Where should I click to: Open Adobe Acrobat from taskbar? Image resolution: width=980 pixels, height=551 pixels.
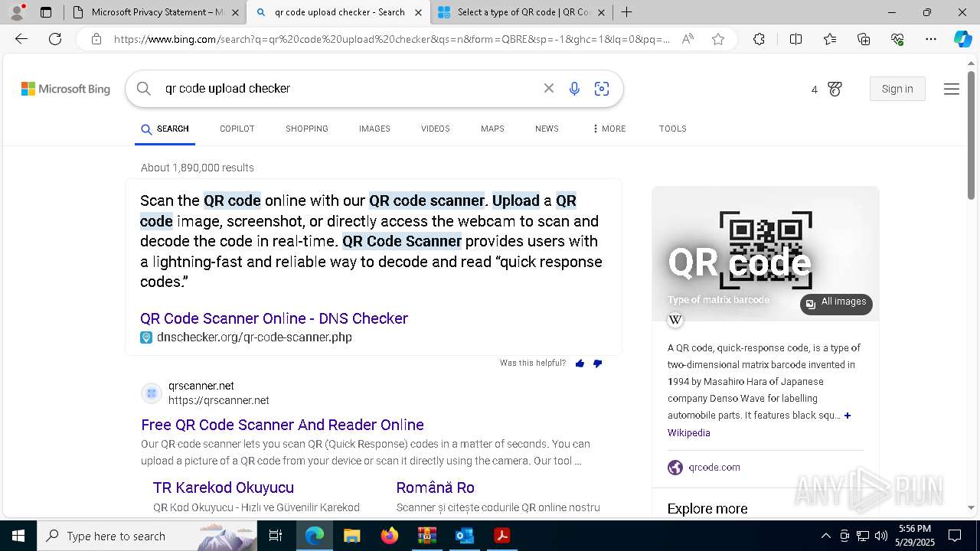(501, 536)
